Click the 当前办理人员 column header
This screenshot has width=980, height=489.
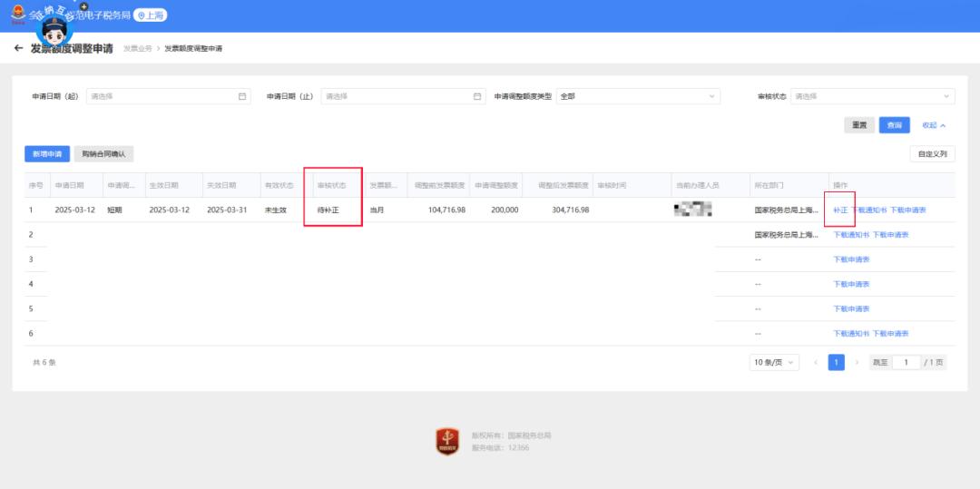coord(698,185)
